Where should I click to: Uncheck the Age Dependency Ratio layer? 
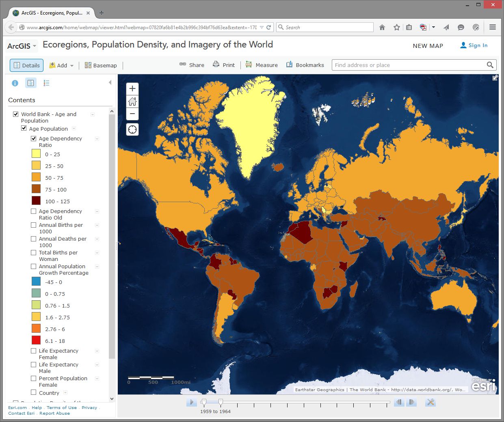(x=33, y=138)
